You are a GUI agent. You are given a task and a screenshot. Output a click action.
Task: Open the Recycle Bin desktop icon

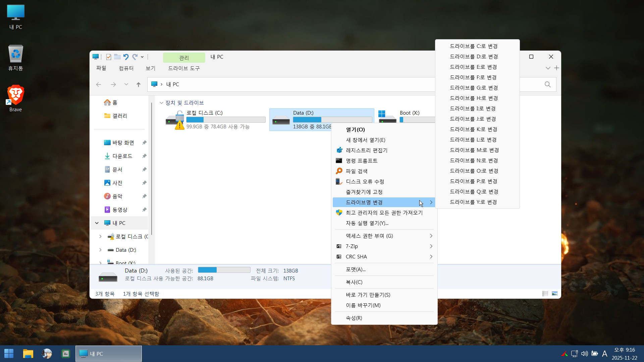pos(15,58)
